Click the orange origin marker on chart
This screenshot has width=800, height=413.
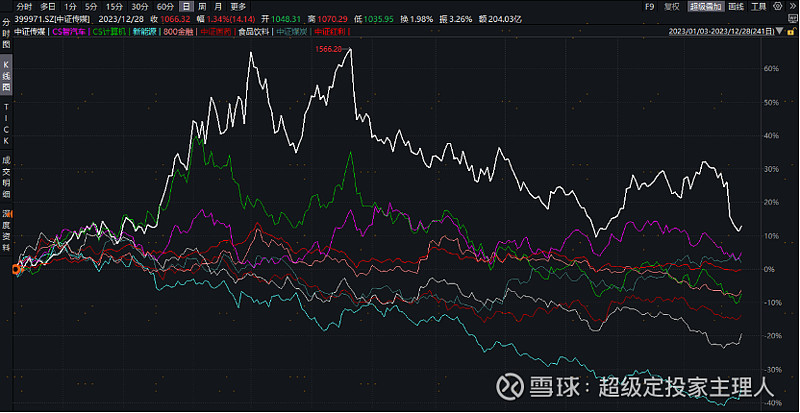[x=16, y=269]
